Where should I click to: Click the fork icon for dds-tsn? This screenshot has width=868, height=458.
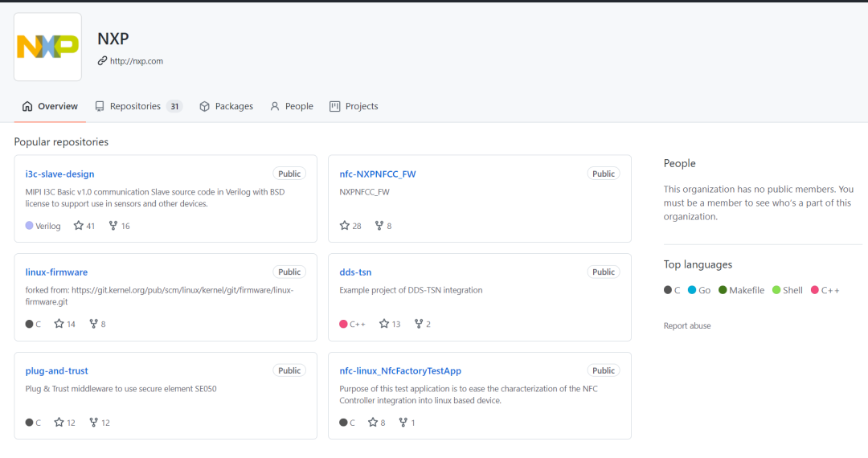coord(419,324)
